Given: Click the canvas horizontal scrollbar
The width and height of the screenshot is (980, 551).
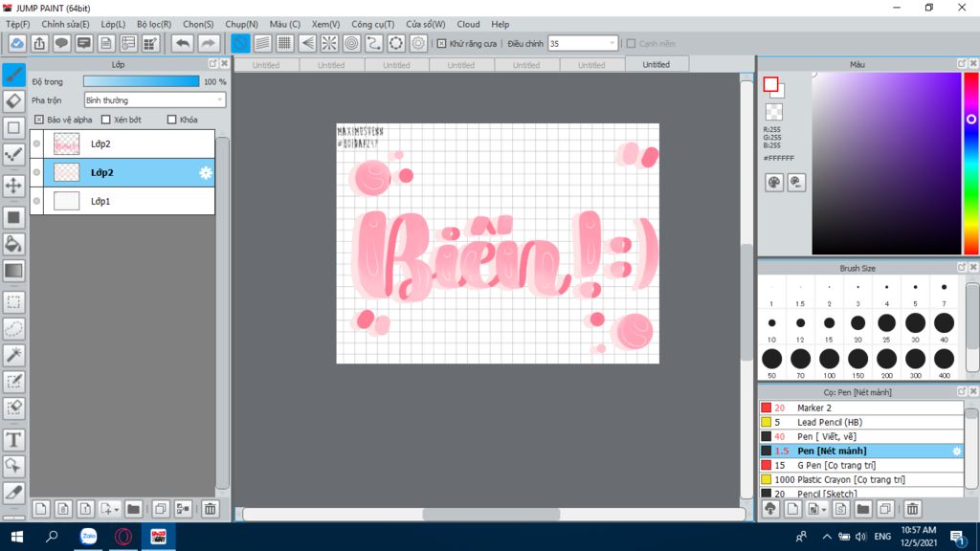Looking at the screenshot, I should [491, 514].
